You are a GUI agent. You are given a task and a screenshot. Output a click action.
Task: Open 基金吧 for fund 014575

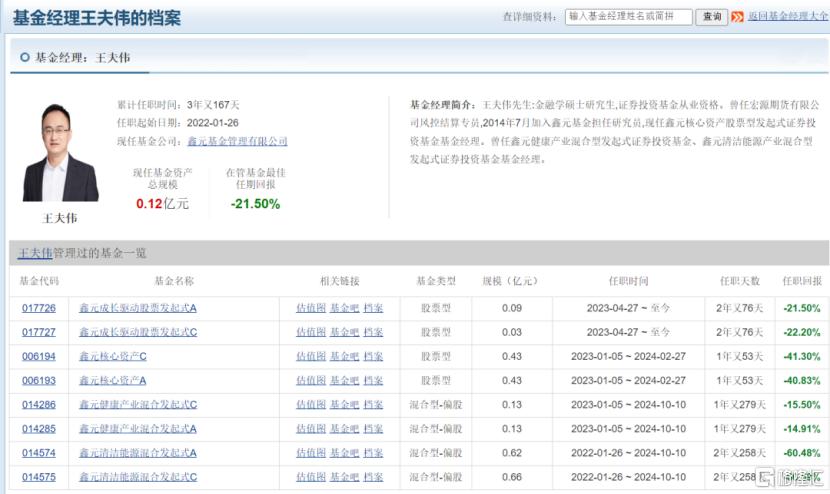[x=345, y=477]
